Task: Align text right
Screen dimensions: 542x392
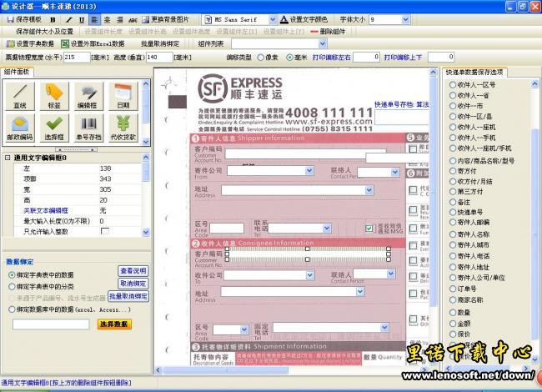Action: pos(119,20)
